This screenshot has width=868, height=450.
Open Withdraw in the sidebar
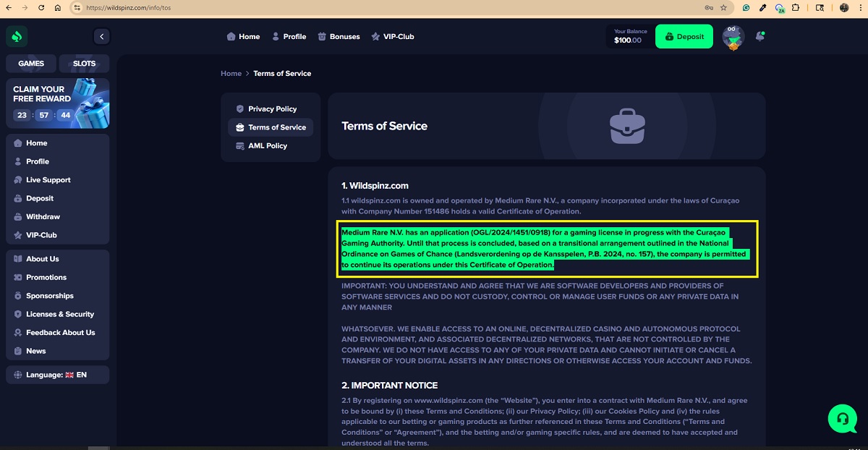[43, 216]
